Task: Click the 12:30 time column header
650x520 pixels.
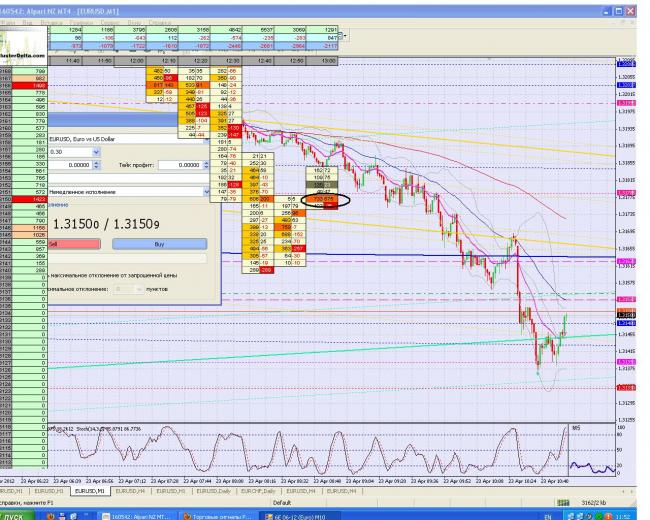Action: point(226,61)
